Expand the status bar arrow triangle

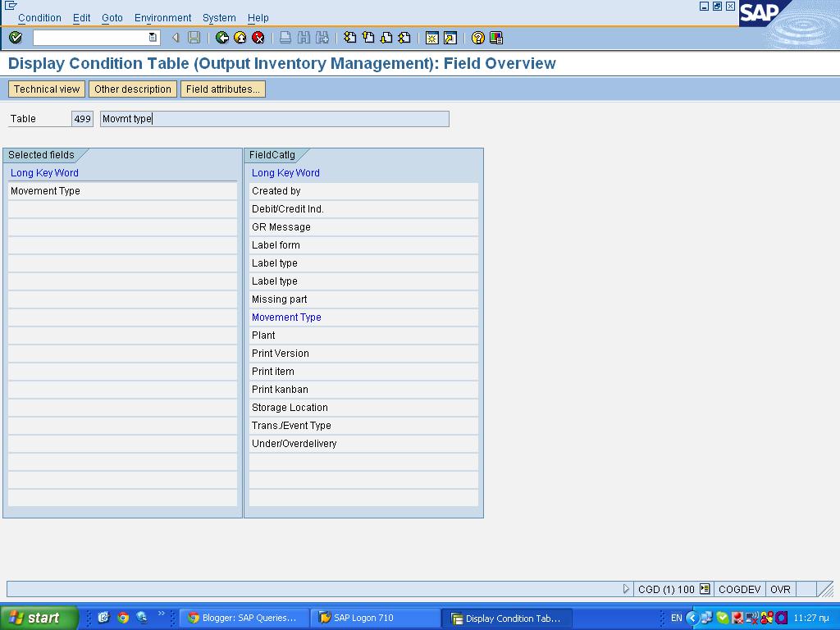tap(626, 589)
